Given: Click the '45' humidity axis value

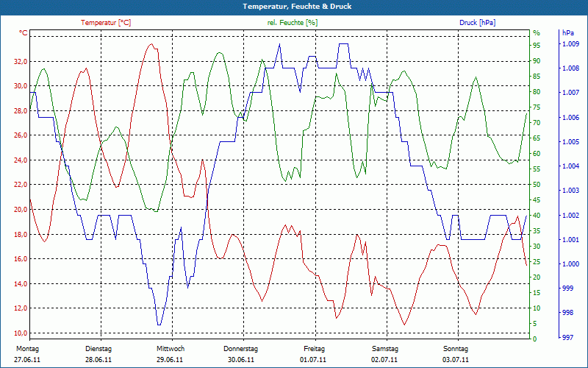Looking at the screenshot, I should coord(537,199).
